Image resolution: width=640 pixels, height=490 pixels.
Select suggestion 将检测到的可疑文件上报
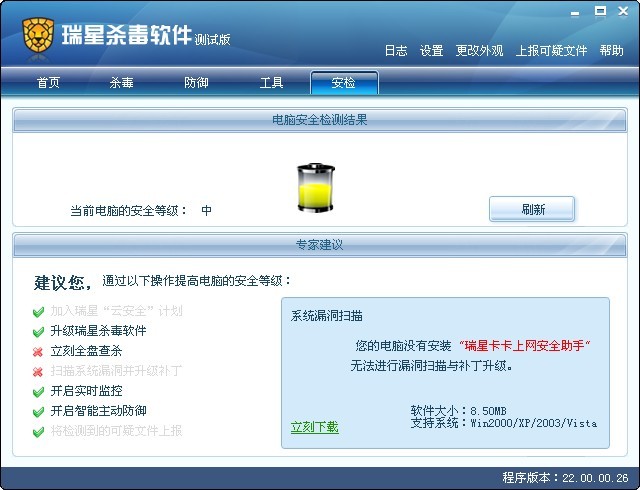coord(116,431)
